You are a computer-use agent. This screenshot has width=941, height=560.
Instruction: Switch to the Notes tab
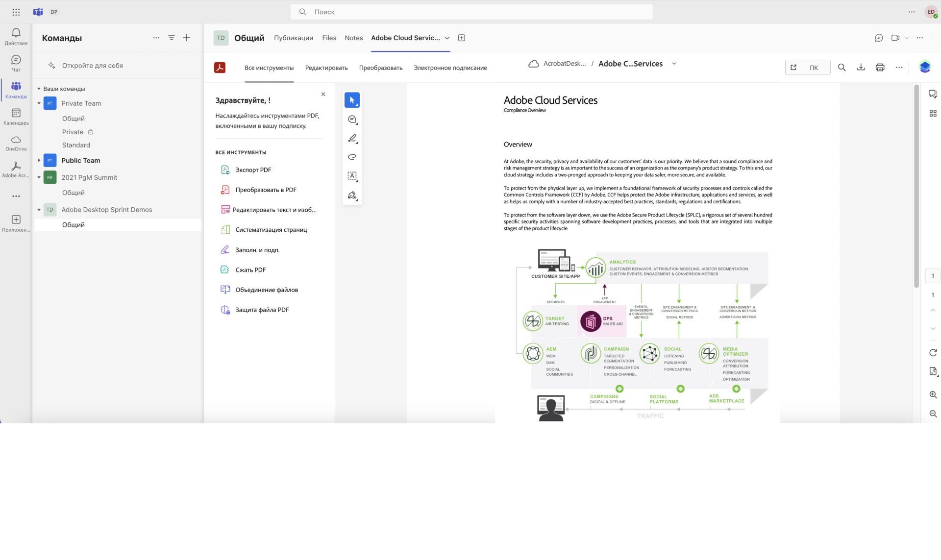click(353, 38)
